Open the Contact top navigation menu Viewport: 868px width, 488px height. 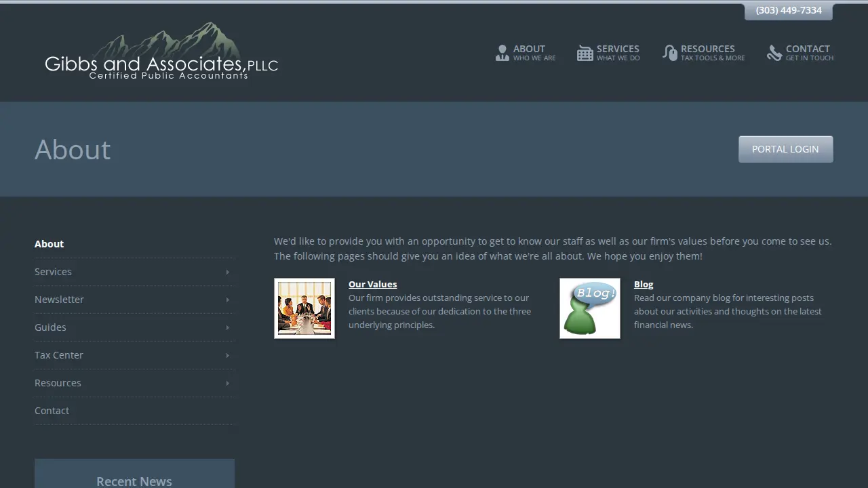pos(800,53)
